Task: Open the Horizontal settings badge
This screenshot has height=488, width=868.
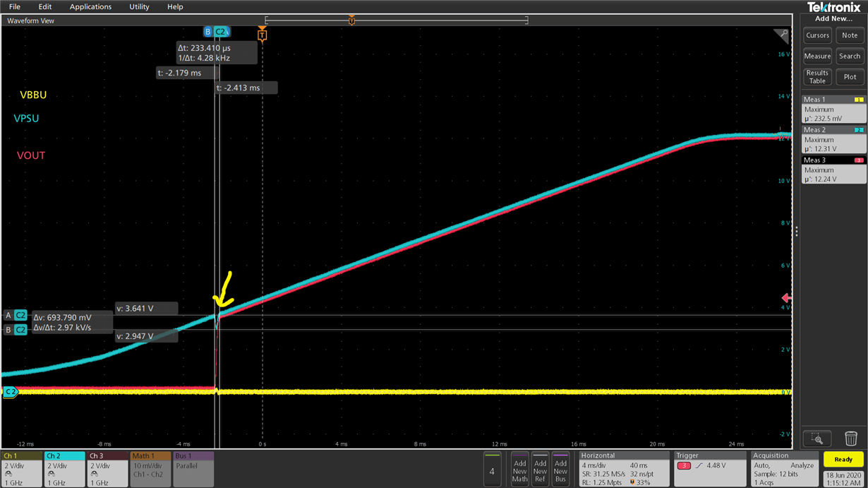Action: coord(624,470)
